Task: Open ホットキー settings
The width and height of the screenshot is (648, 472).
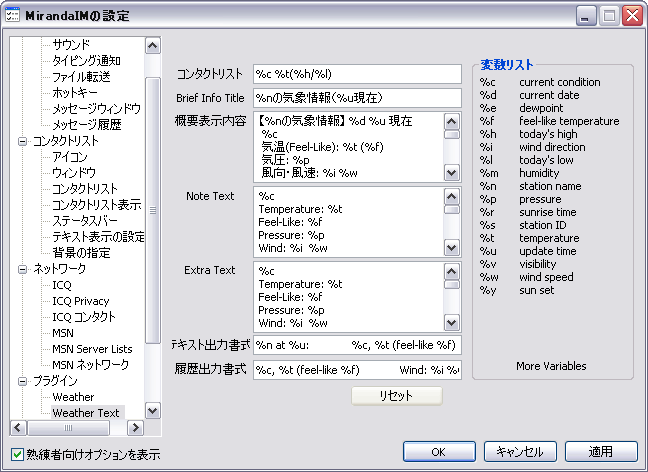Action: pyautogui.click(x=75, y=93)
